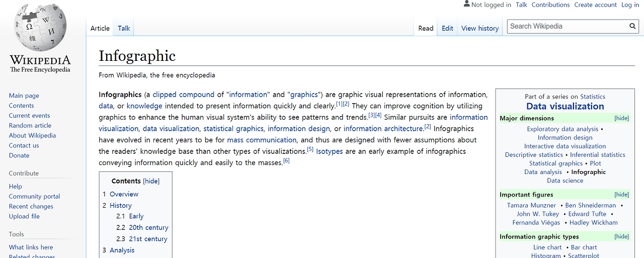Image resolution: width=644 pixels, height=258 pixels.
Task: Open Community portal link
Action: point(34,197)
